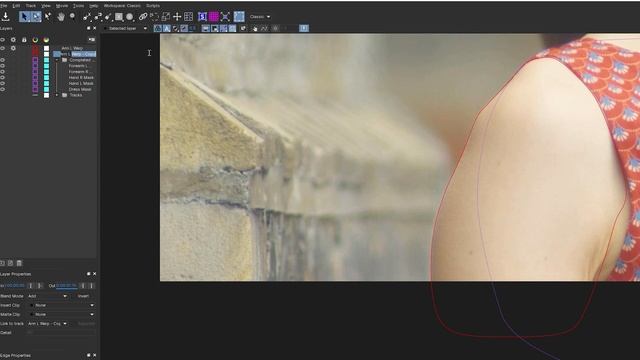Screen dimensions: 640x360
Task: Click the trash Delete Layer icon
Action: [x=19, y=263]
